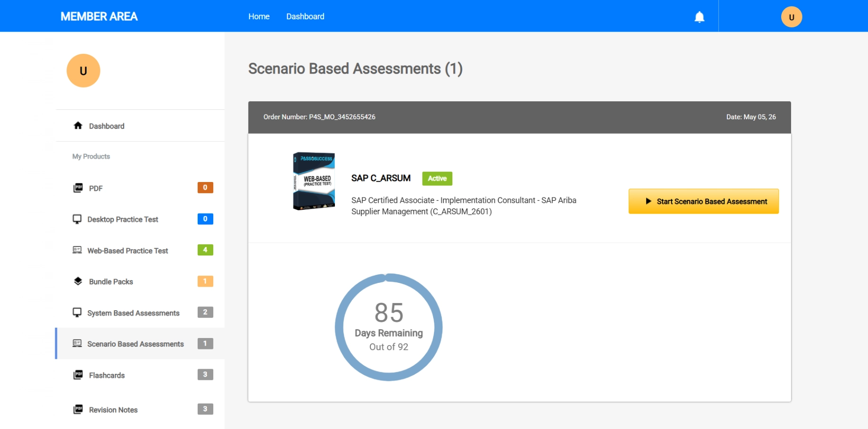This screenshot has width=868, height=429.
Task: Click the My Products section label
Action: 91,157
